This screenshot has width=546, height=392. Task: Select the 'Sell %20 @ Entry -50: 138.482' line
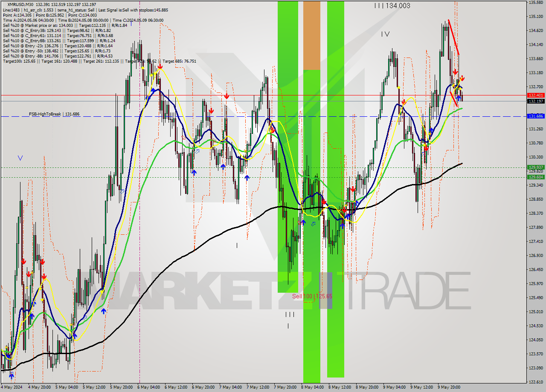56,51
